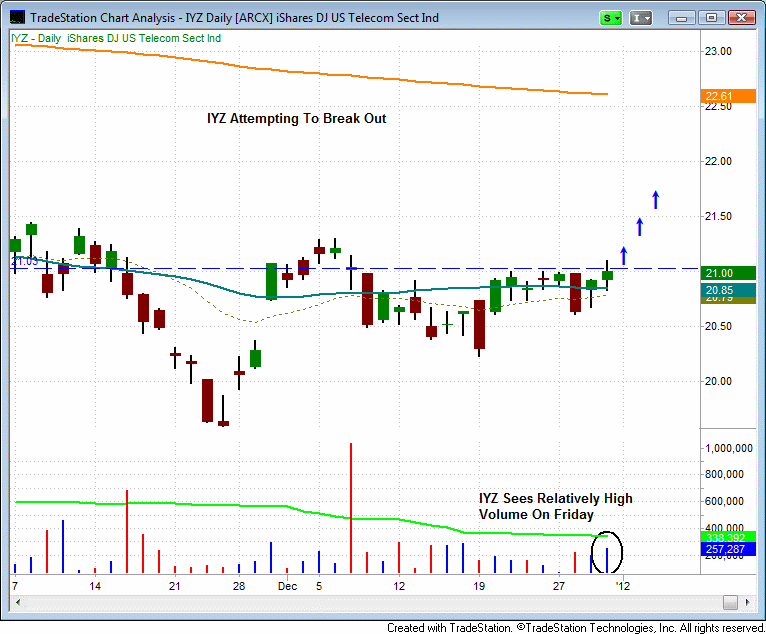Open the green S symbol-link dropdown
Image resolution: width=766 pixels, height=634 pixels.
[610, 18]
